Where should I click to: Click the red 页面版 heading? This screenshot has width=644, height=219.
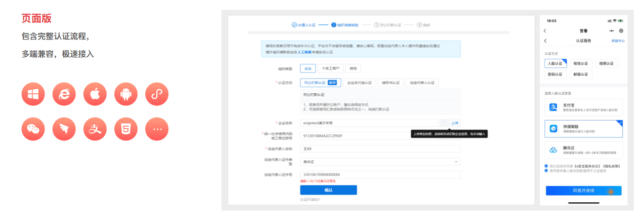click(36, 19)
